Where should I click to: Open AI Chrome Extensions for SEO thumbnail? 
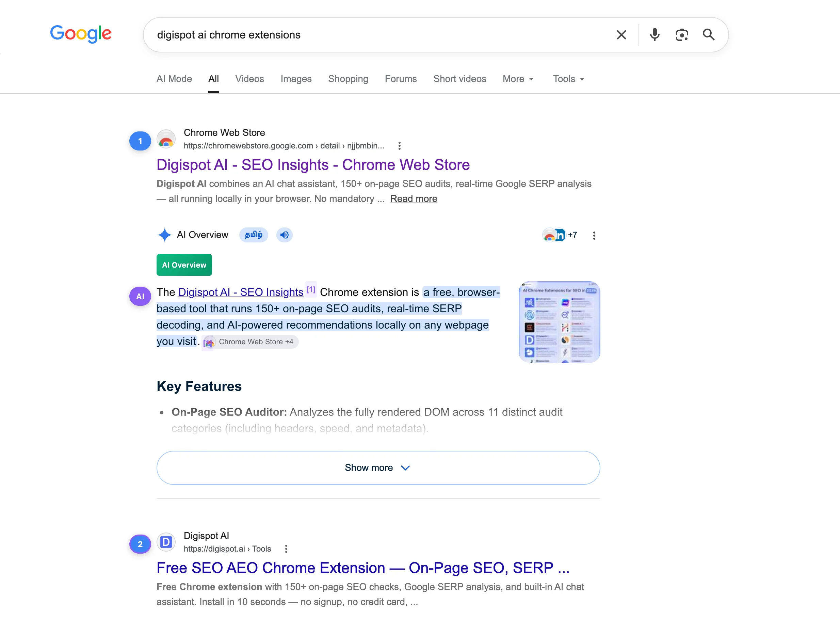coord(559,322)
